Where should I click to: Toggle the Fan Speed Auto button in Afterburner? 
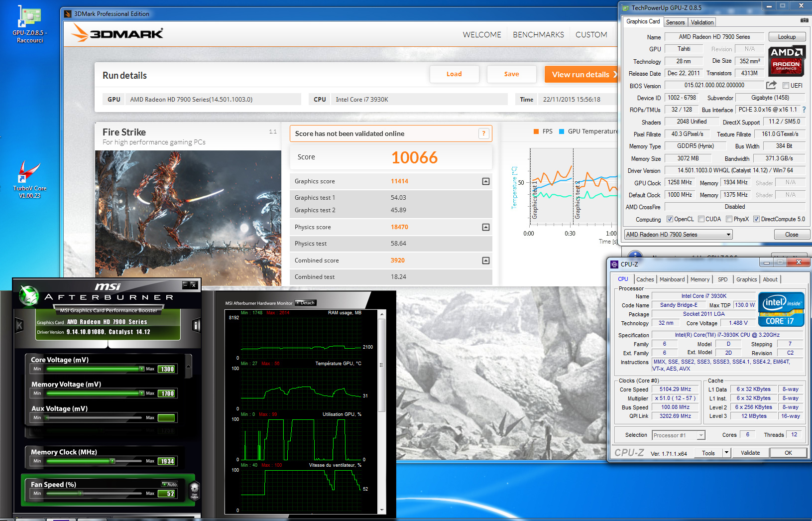pyautogui.click(x=170, y=484)
